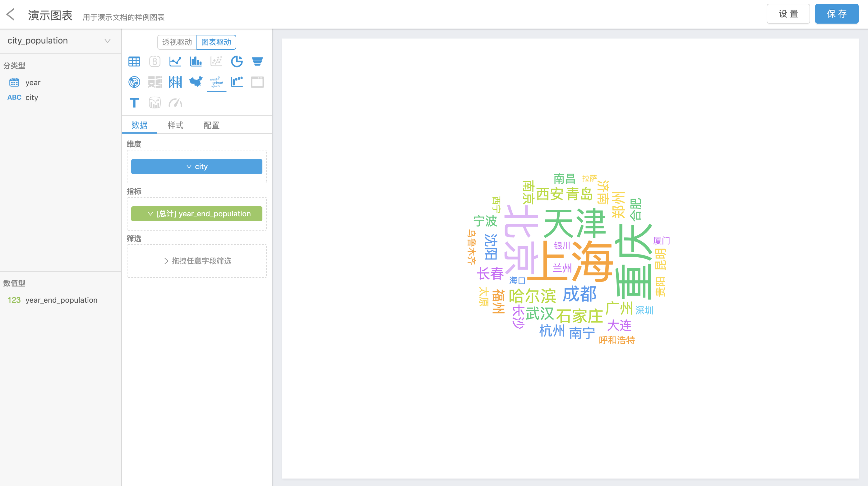Choose the funnel chart icon
The image size is (868, 486).
(x=257, y=61)
